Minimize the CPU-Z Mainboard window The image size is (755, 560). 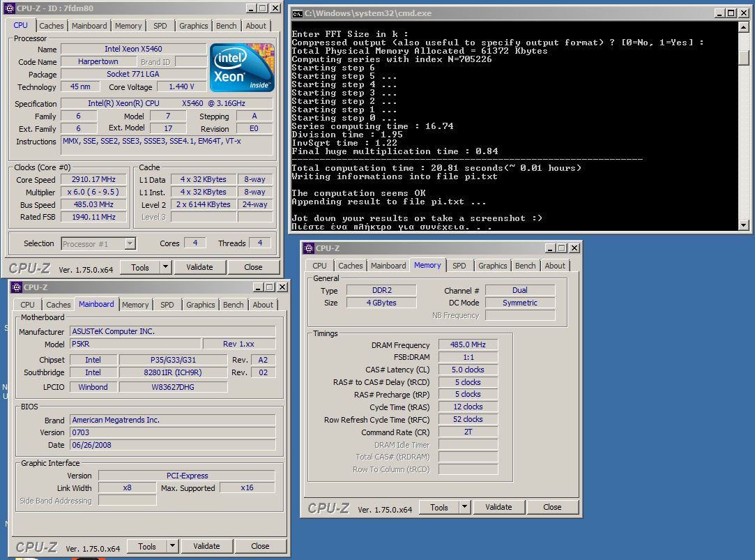[258, 287]
